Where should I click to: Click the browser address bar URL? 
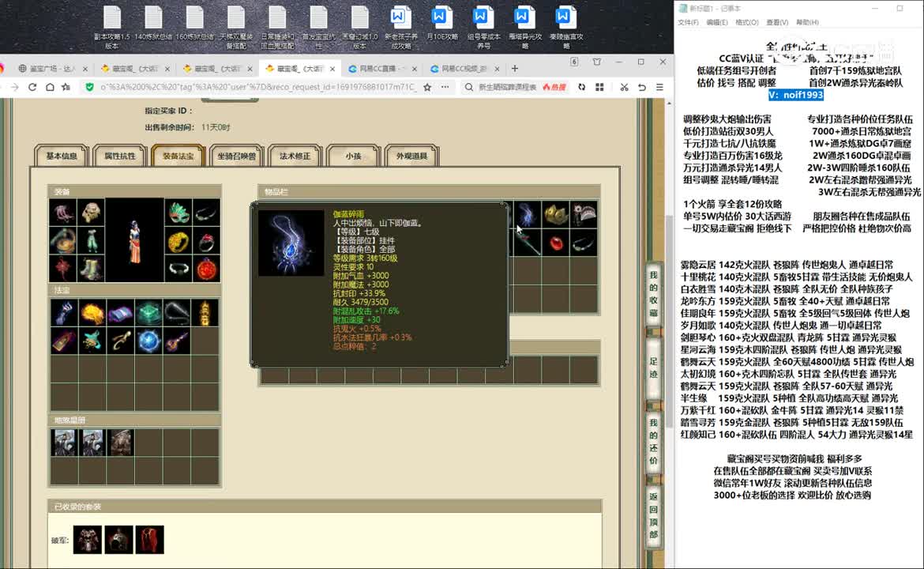tap(257, 87)
